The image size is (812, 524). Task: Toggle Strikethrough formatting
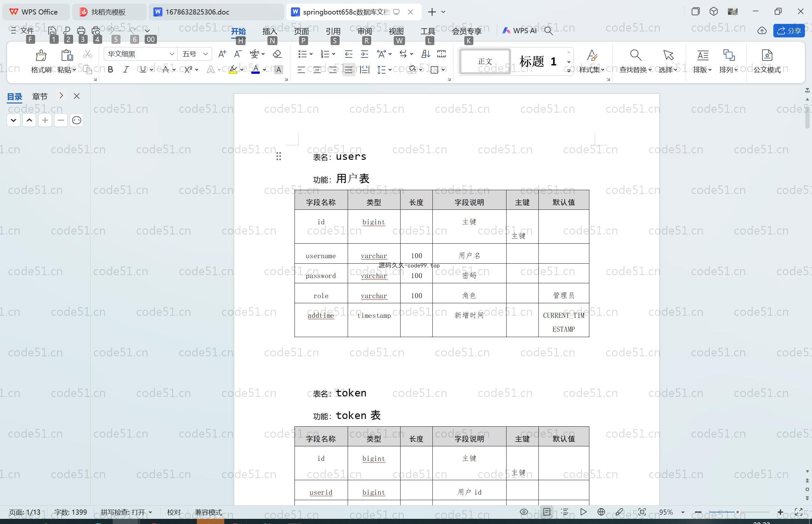[x=166, y=70]
